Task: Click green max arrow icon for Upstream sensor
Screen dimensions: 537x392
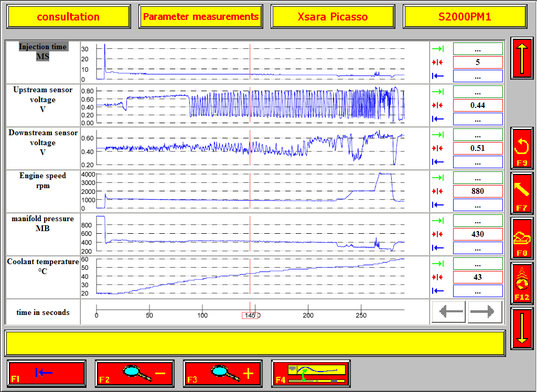Action: [x=438, y=92]
